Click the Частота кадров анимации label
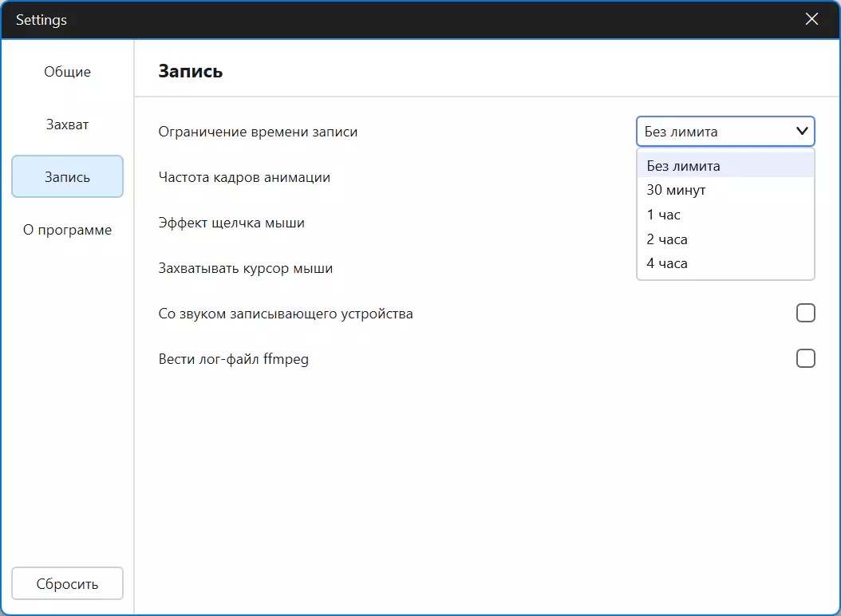841x616 pixels. point(244,178)
